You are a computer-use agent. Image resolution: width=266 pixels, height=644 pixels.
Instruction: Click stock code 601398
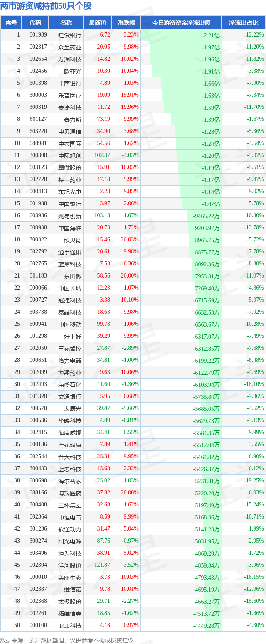pos(38,84)
